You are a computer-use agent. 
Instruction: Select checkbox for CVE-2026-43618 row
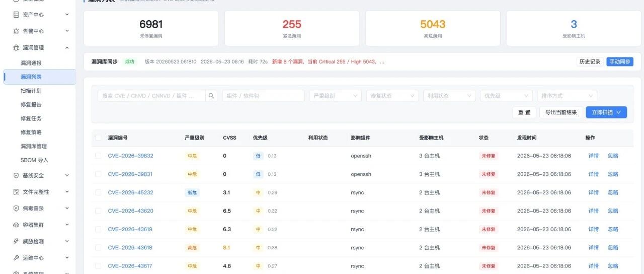pos(98,248)
